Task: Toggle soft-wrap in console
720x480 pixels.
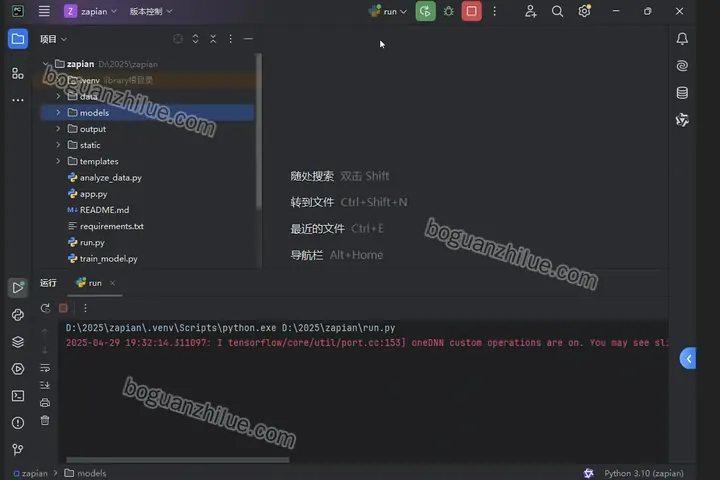Action: tap(45, 368)
